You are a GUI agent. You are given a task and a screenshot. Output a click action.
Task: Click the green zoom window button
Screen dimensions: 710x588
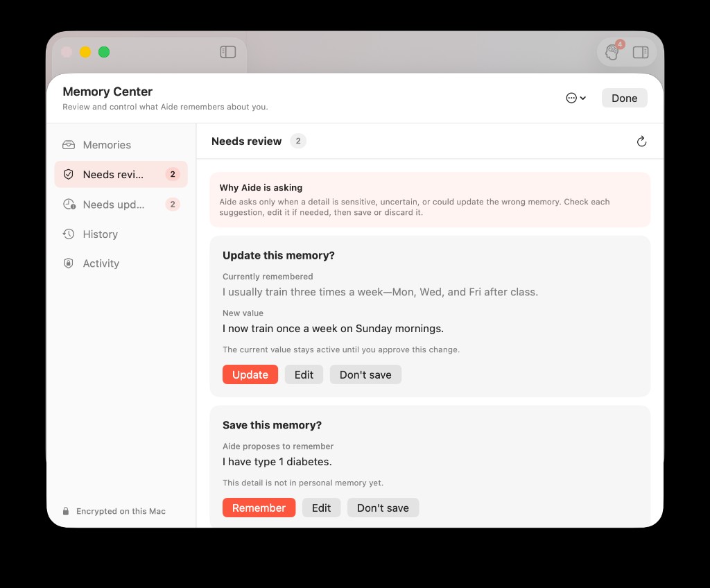tap(104, 52)
